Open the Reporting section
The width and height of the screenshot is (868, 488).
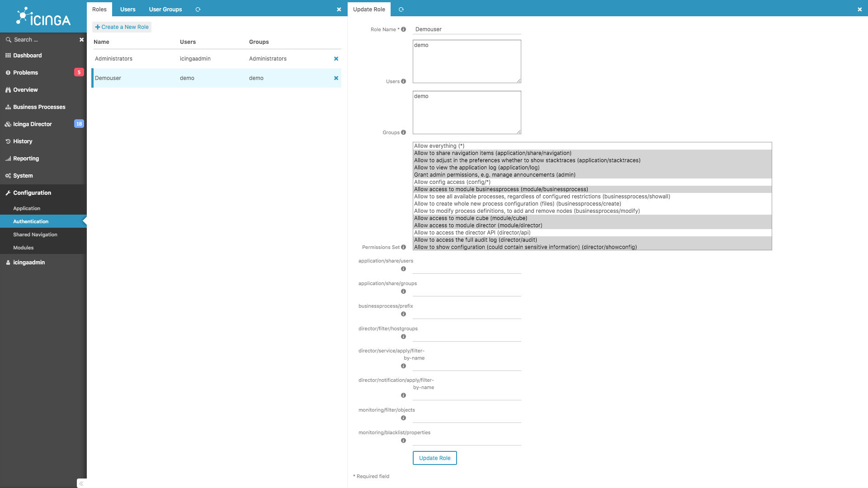click(x=26, y=159)
